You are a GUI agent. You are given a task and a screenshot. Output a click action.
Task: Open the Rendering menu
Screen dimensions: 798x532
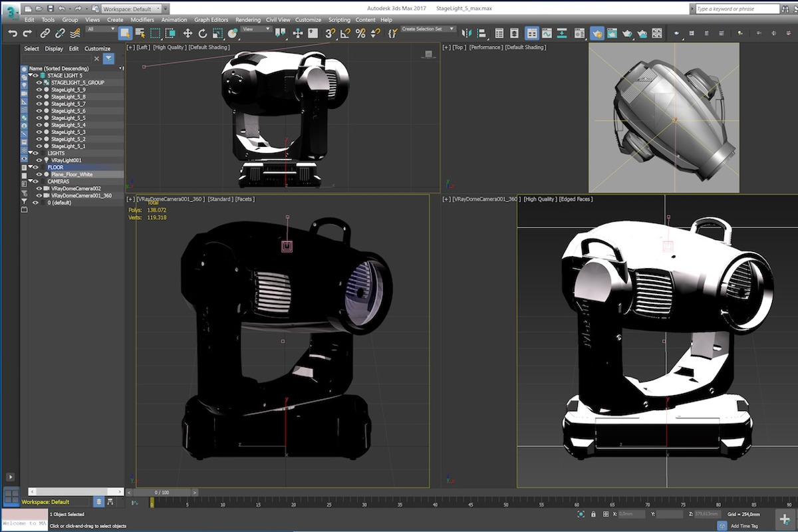tap(248, 20)
